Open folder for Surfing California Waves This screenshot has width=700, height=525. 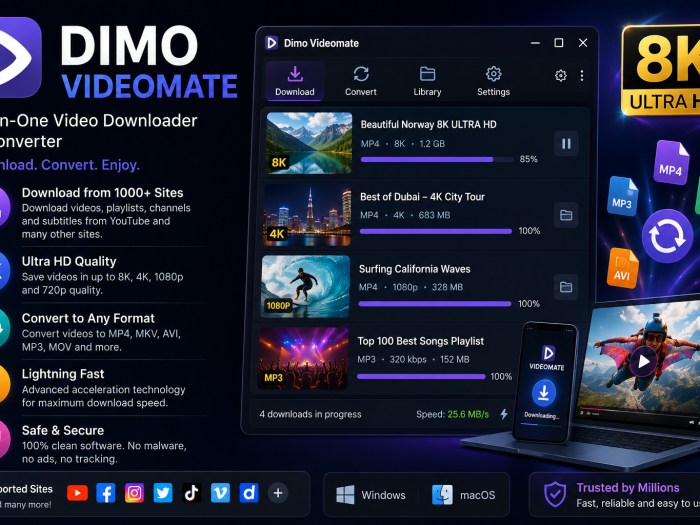[x=566, y=287]
